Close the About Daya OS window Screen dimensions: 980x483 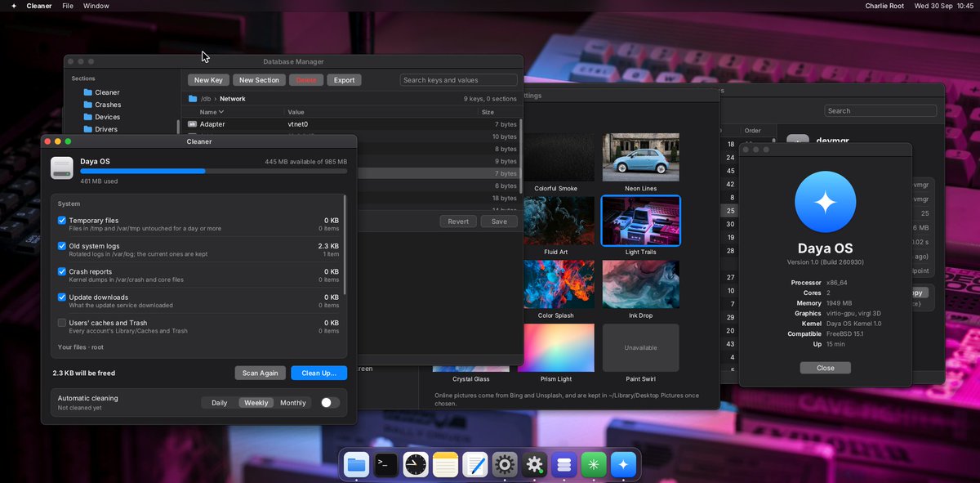(x=825, y=368)
